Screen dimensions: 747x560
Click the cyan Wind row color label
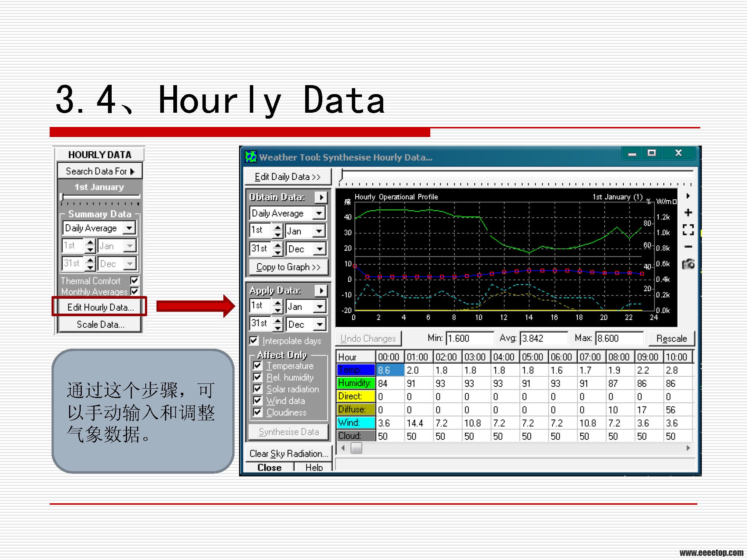click(x=356, y=422)
